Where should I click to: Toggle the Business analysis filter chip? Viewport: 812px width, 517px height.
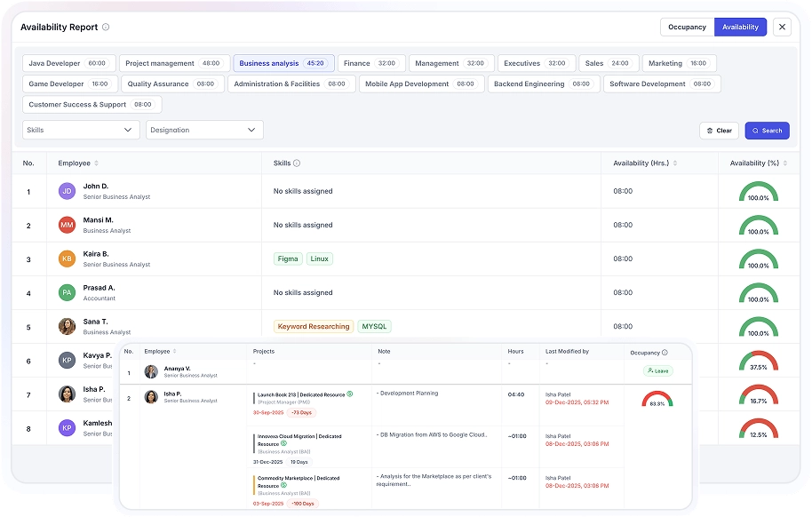[x=283, y=64]
